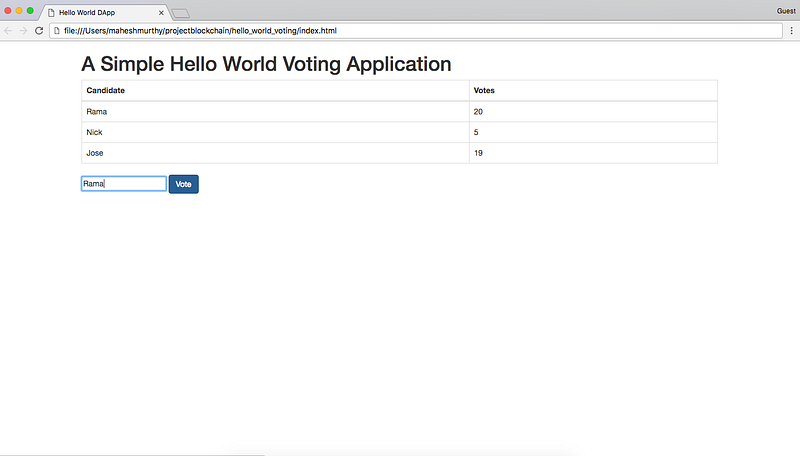Click the Votes column header

coord(593,90)
